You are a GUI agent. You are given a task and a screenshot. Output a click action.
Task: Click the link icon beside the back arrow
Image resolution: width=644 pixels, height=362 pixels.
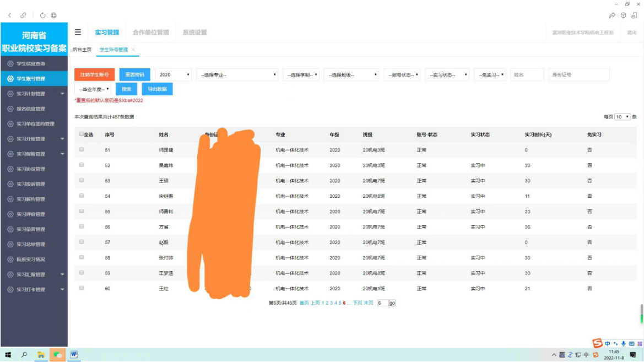23,15
